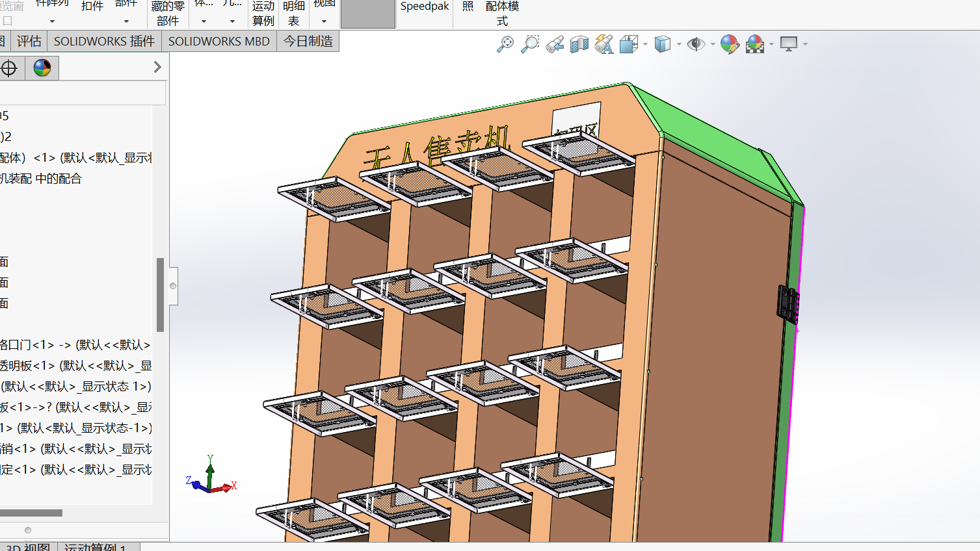The width and height of the screenshot is (980, 551).
Task: Click the View Settings monitor icon
Action: [x=789, y=44]
